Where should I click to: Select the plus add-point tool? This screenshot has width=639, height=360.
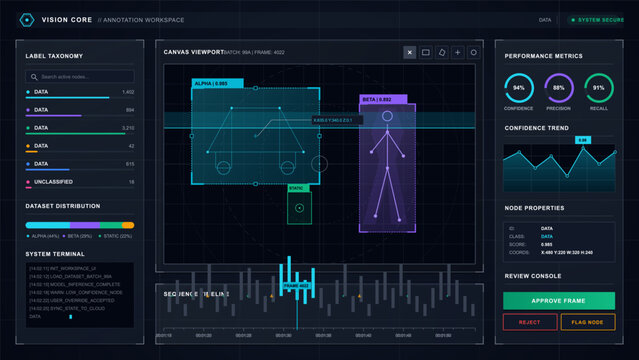coord(458,52)
